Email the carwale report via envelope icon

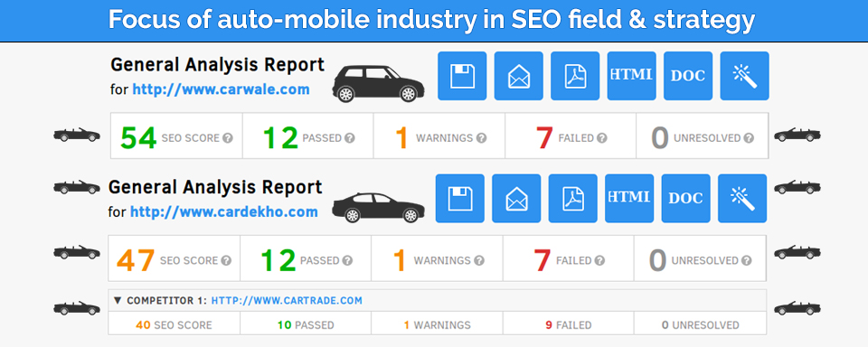[x=519, y=76]
